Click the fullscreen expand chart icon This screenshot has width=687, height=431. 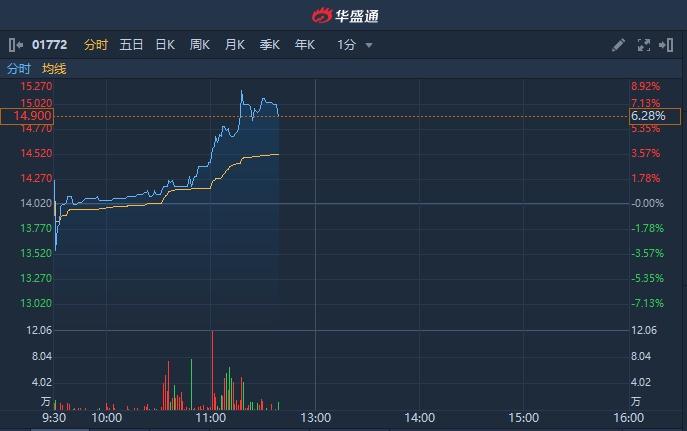pos(643,45)
